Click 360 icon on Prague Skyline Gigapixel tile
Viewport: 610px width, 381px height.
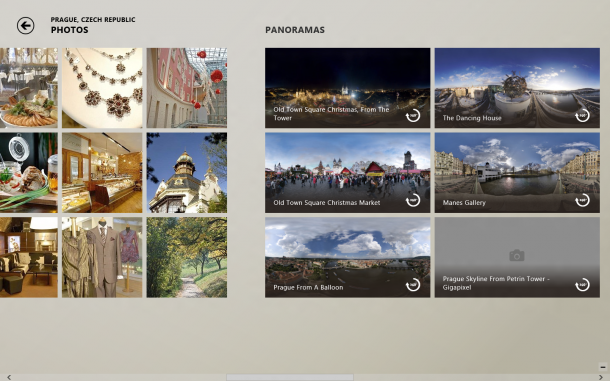tap(582, 285)
